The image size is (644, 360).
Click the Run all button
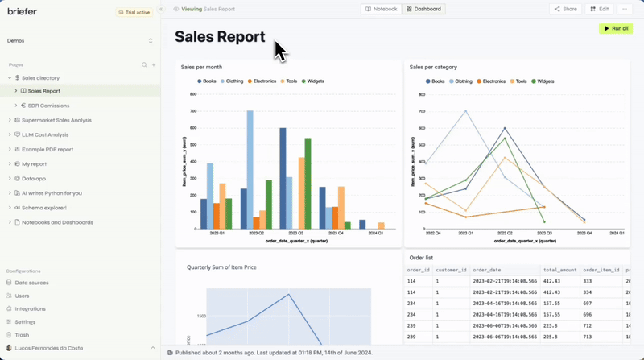(616, 28)
